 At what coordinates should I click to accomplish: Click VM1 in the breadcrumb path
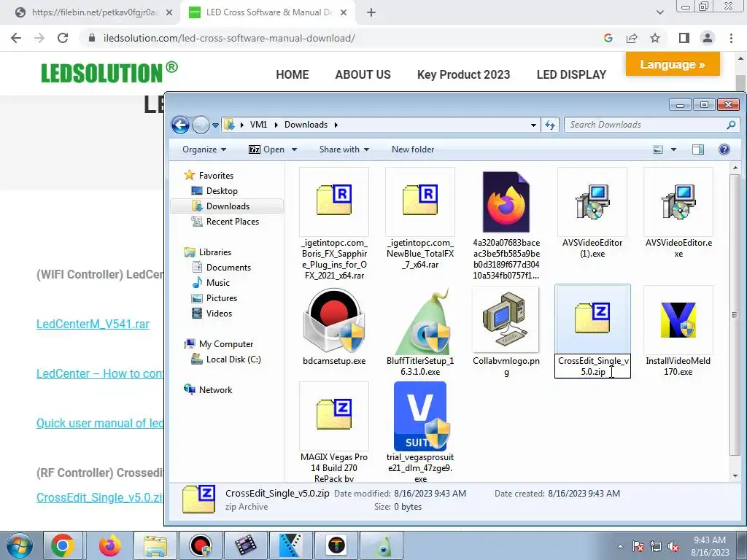[x=258, y=125]
